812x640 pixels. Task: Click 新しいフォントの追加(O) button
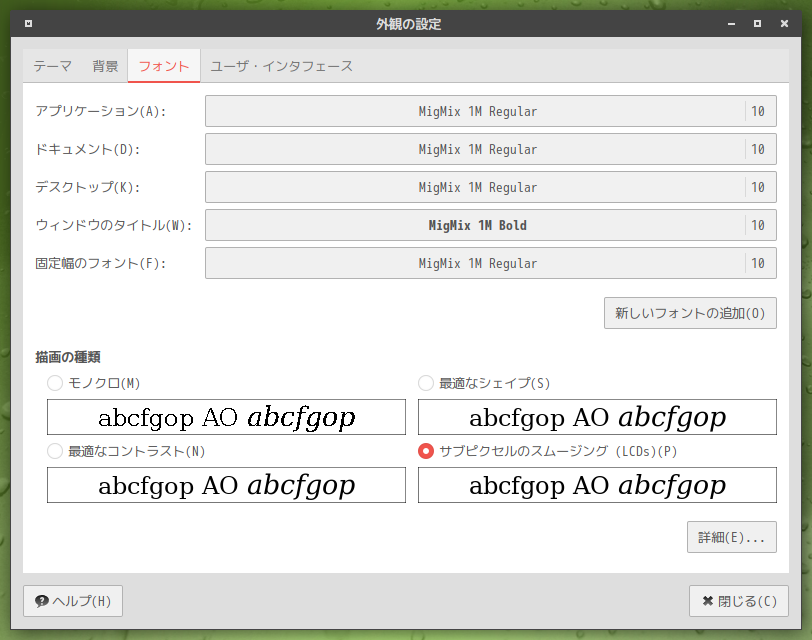click(690, 313)
